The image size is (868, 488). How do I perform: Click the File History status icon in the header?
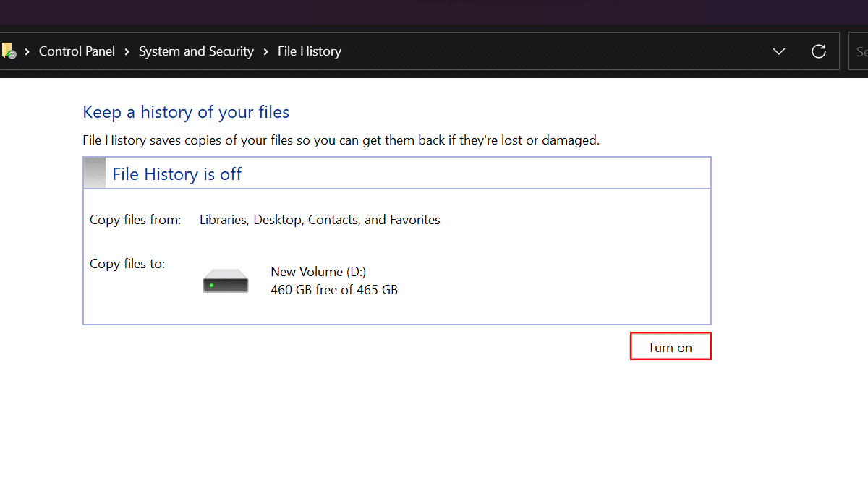click(x=95, y=172)
